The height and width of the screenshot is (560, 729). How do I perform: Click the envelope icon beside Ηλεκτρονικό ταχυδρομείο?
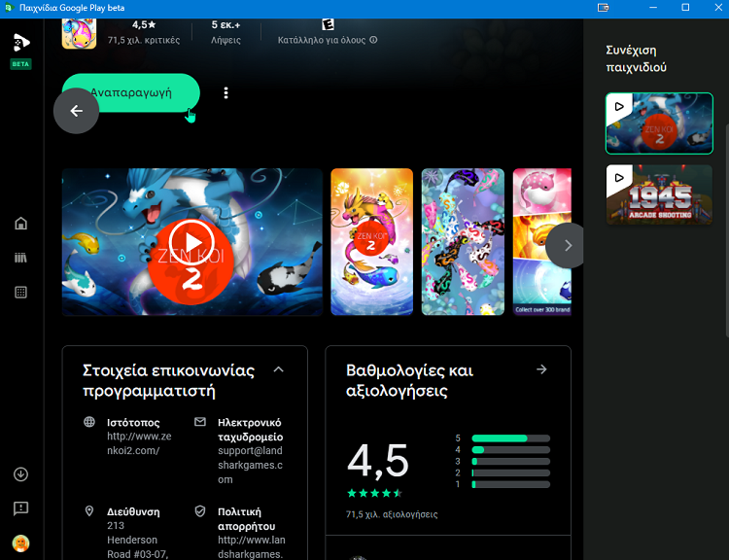point(200,422)
